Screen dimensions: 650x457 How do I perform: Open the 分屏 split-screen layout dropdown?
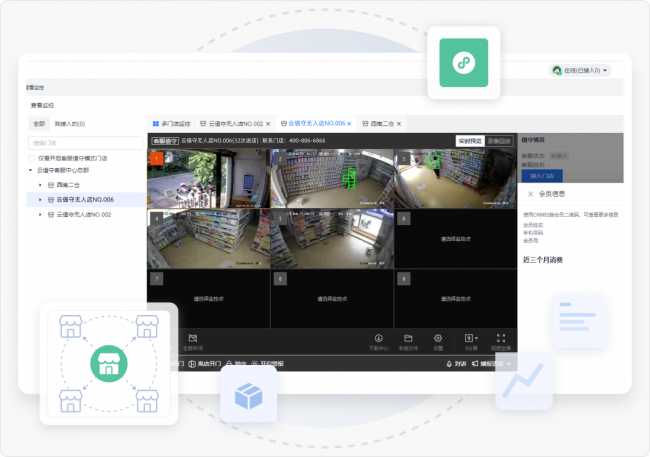472,339
